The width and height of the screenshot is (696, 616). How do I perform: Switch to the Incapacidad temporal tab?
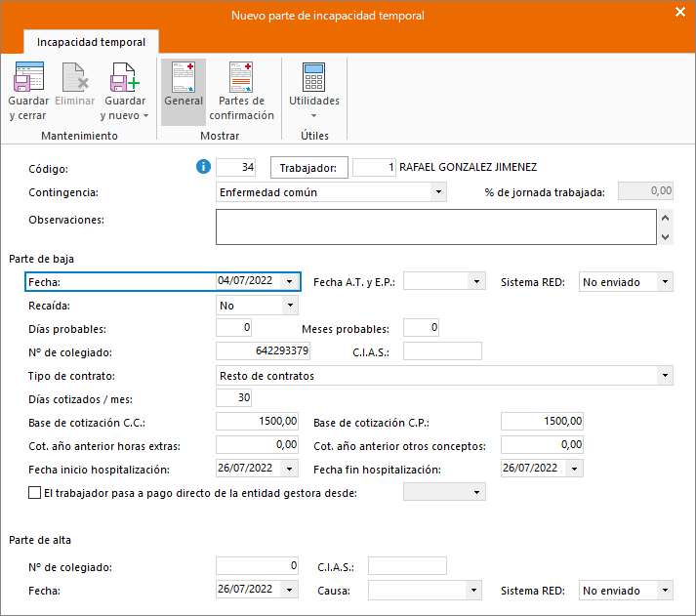pyautogui.click(x=91, y=42)
